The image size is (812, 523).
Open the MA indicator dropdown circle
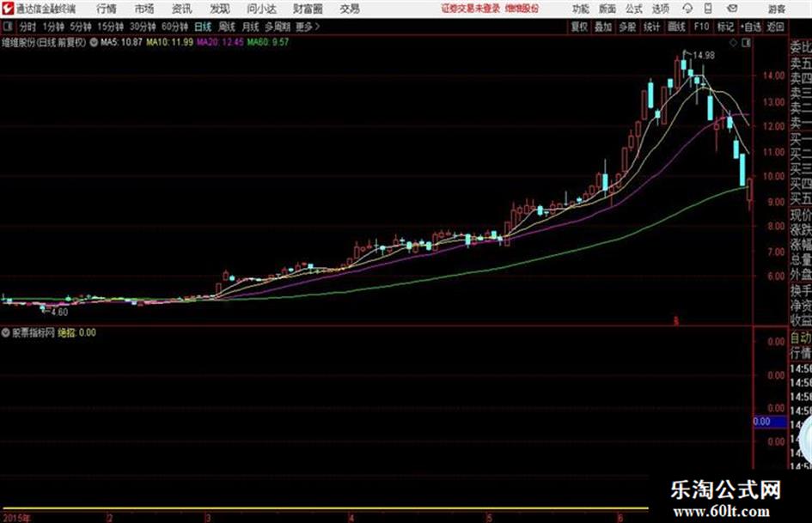point(94,42)
